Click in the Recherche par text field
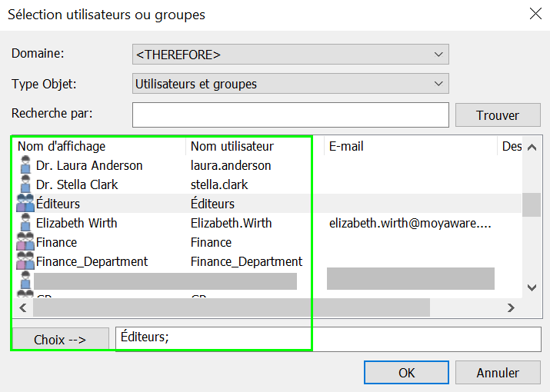 [x=290, y=115]
